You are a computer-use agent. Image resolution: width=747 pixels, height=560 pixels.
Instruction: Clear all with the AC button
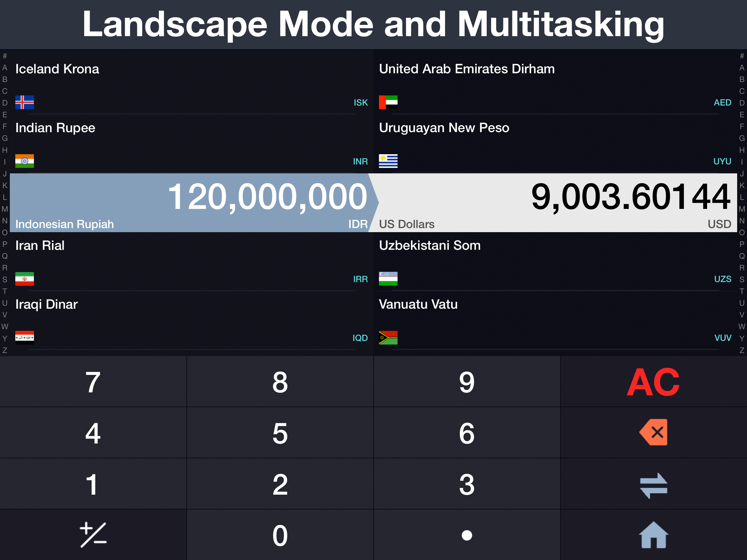(x=653, y=382)
